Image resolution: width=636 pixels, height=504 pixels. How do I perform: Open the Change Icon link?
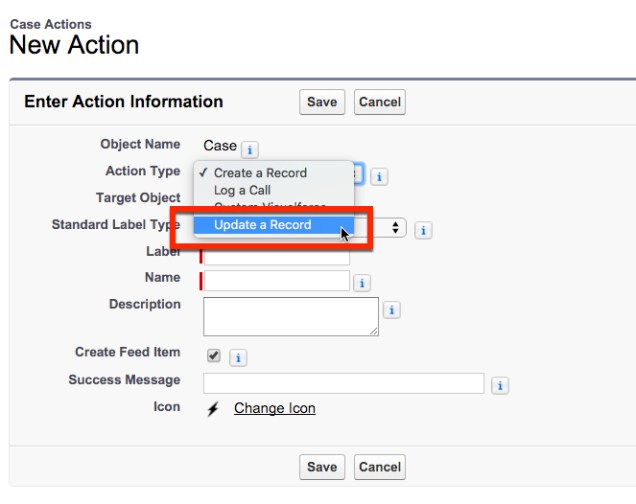(x=274, y=408)
